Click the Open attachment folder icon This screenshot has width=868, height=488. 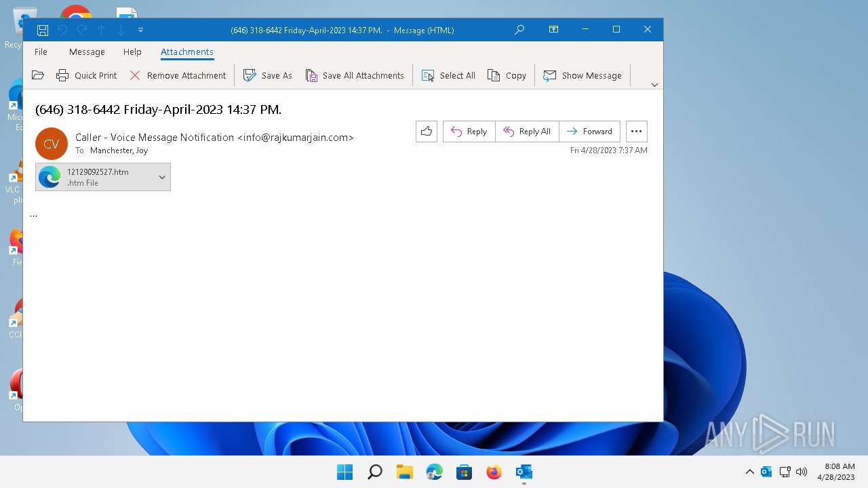coord(38,75)
